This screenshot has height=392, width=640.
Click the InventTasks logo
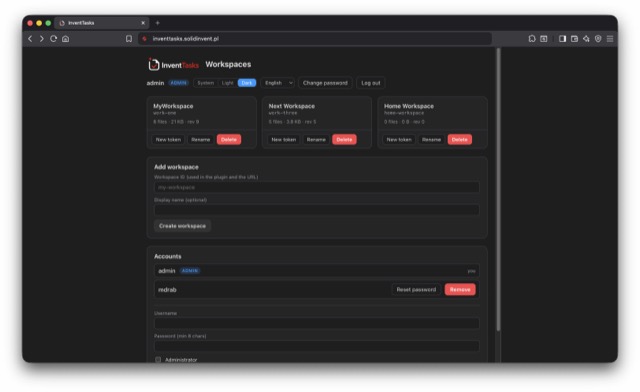coord(174,65)
